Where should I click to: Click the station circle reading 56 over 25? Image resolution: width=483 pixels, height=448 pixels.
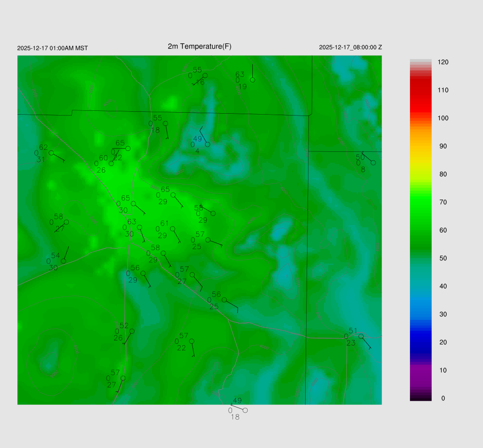[224, 300]
